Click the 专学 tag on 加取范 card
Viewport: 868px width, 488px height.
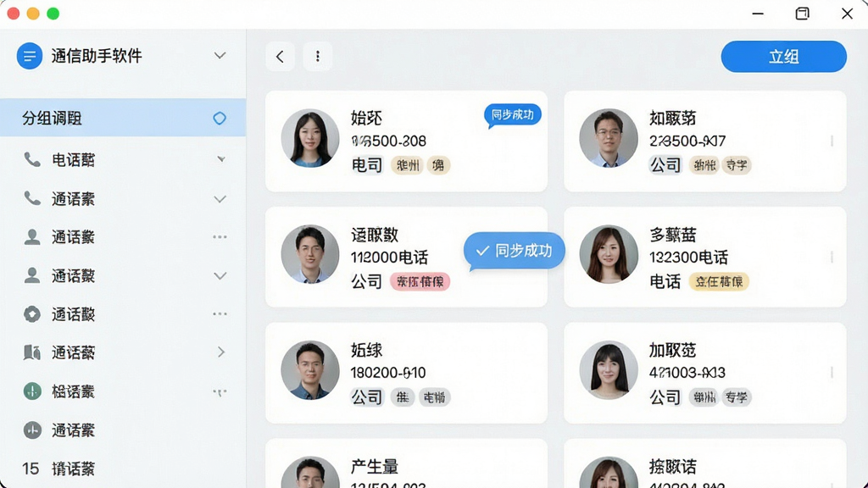737,397
